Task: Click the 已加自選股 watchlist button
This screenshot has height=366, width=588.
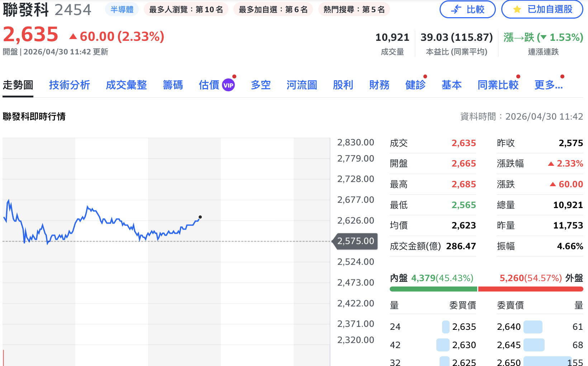Action: tap(542, 9)
